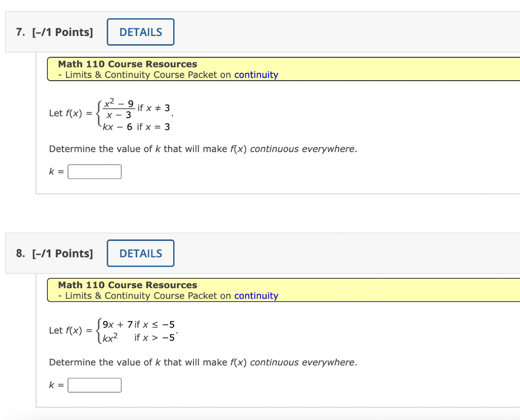Click the question 8 number heading
This screenshot has width=520, height=420.
point(19,253)
